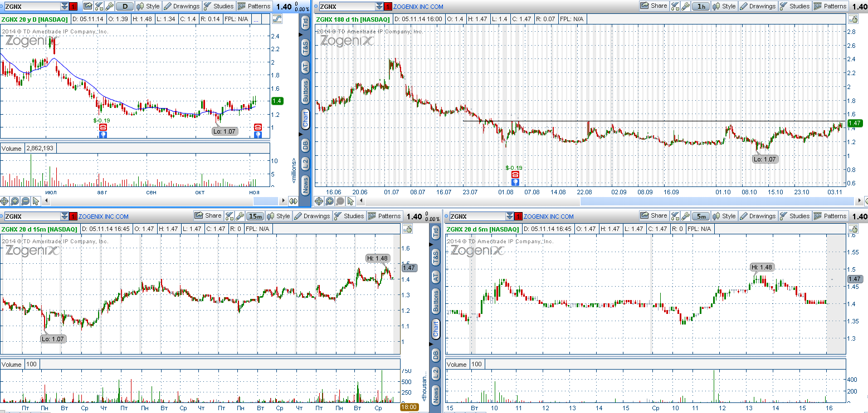Click the Trd sidebar tab in the upper panel
The width and height of the screenshot is (868, 413).
click(305, 23)
